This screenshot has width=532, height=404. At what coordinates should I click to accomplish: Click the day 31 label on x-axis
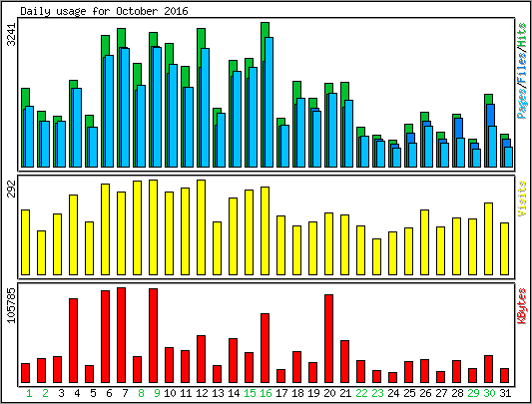click(x=505, y=393)
